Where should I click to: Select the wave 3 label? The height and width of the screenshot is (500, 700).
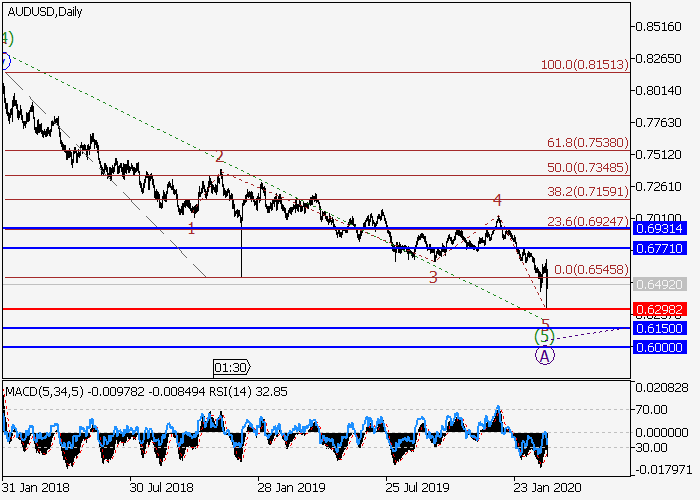coord(433,277)
